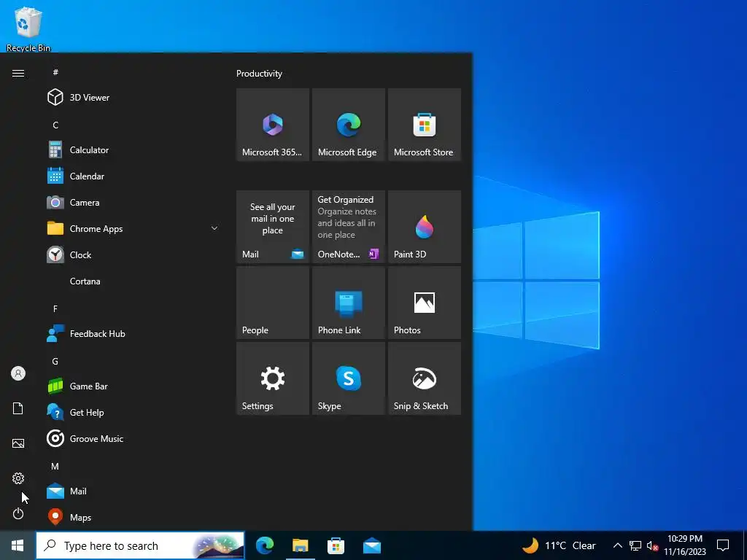Open the Get Help app
Viewport: 747px width, 560px height.
pos(132,413)
